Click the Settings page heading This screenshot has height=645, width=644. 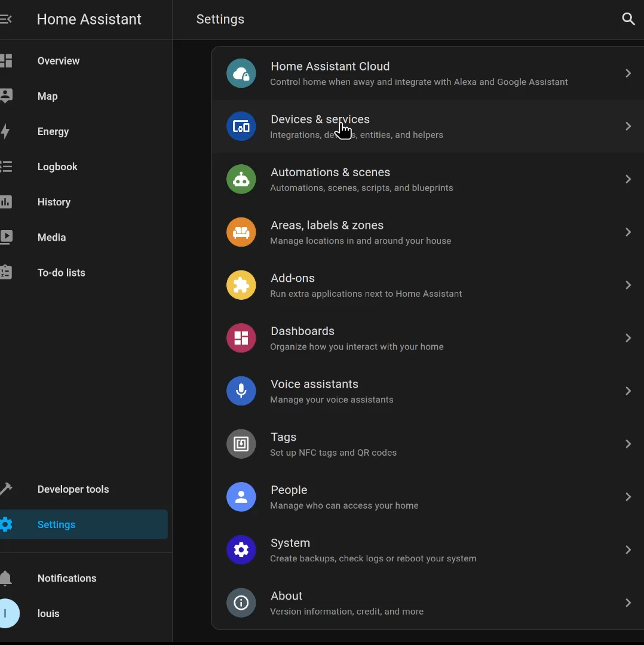click(220, 19)
